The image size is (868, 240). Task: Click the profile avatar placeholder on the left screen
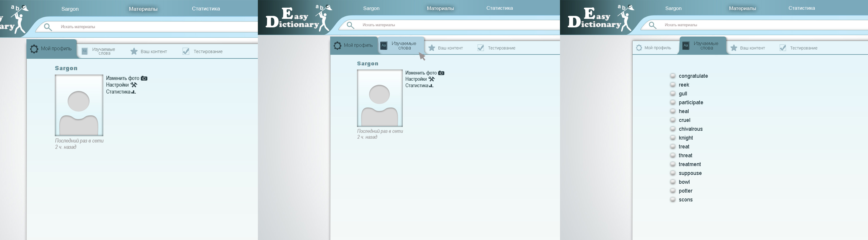click(79, 105)
